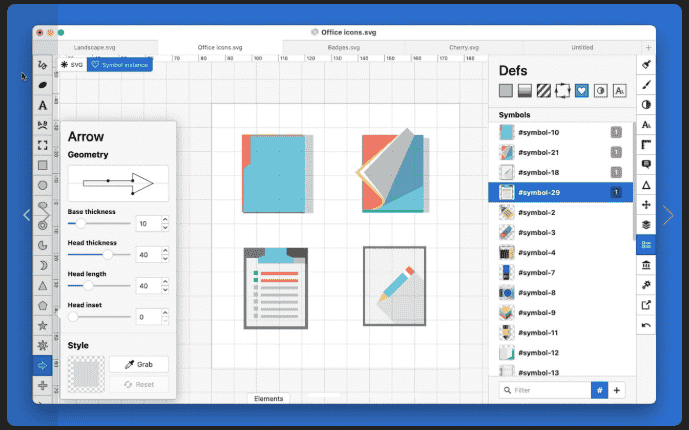Open the Export panel
Screen dimensions: 689x430
(x=646, y=305)
